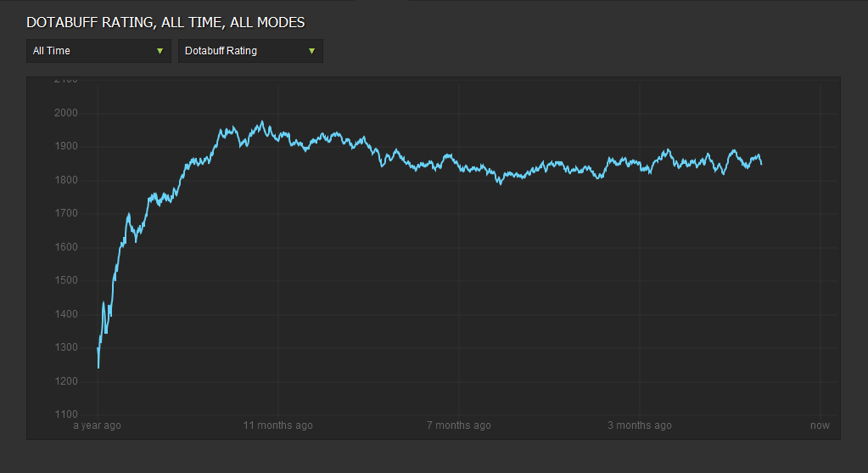Click the '1500' y-axis label
Screen dimensions: 868x473
66,280
